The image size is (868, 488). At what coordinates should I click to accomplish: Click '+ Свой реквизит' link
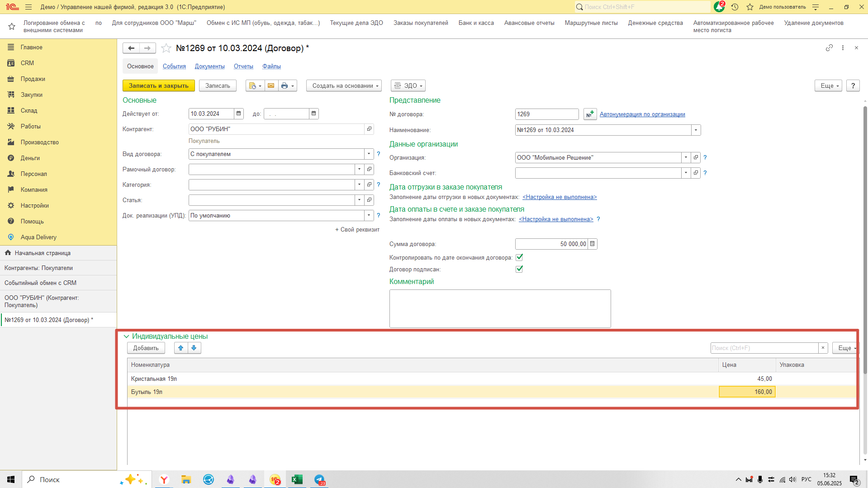point(357,230)
